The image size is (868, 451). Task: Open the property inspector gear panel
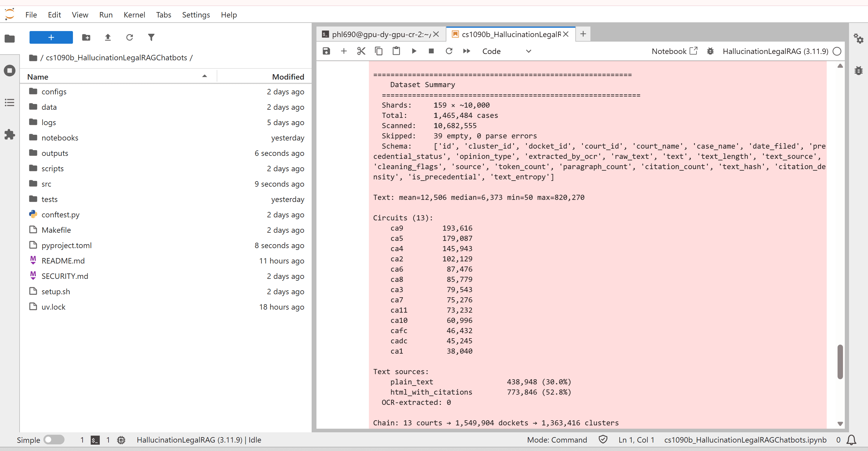click(859, 38)
